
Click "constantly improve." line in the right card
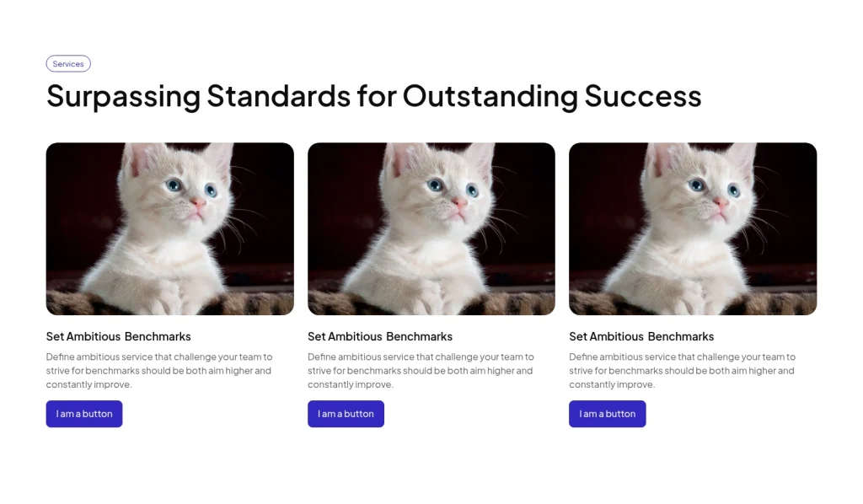pyautogui.click(x=612, y=384)
